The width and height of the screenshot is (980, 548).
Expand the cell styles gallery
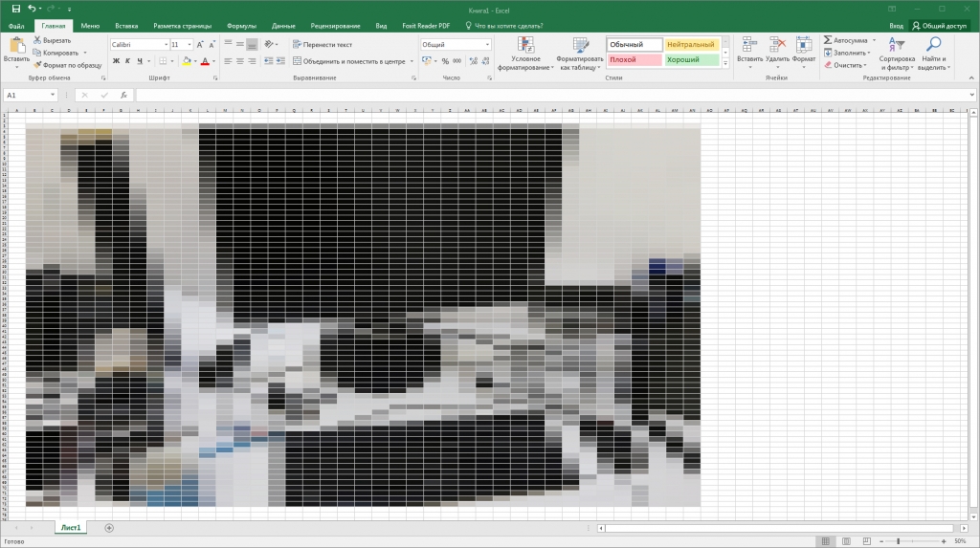pos(725,64)
